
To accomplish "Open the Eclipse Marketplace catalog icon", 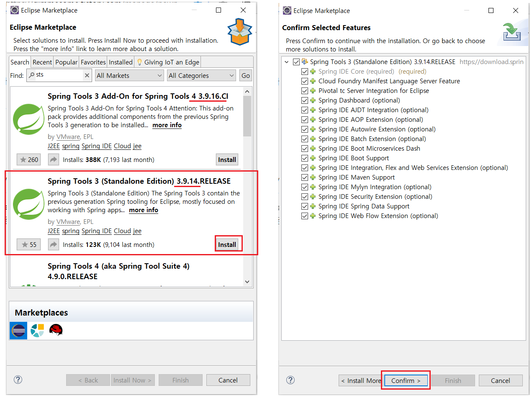I will tap(18, 331).
